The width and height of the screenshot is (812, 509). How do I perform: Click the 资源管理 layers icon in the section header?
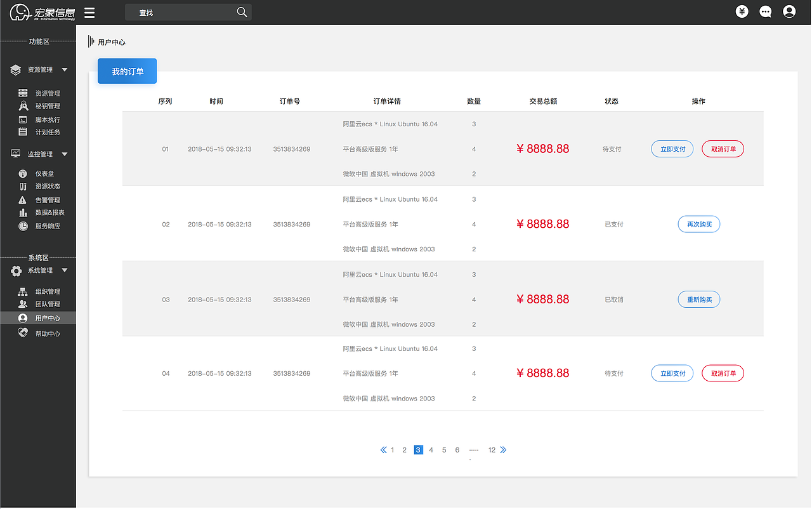pyautogui.click(x=16, y=70)
